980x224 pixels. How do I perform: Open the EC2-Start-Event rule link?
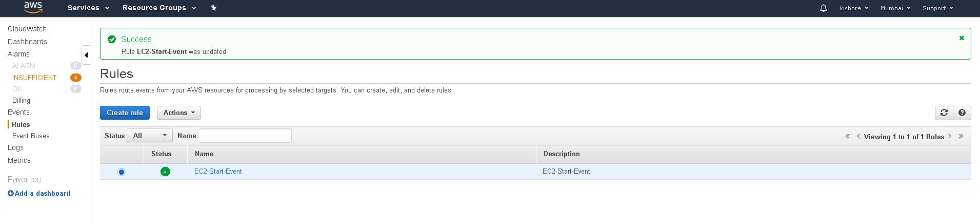(218, 172)
